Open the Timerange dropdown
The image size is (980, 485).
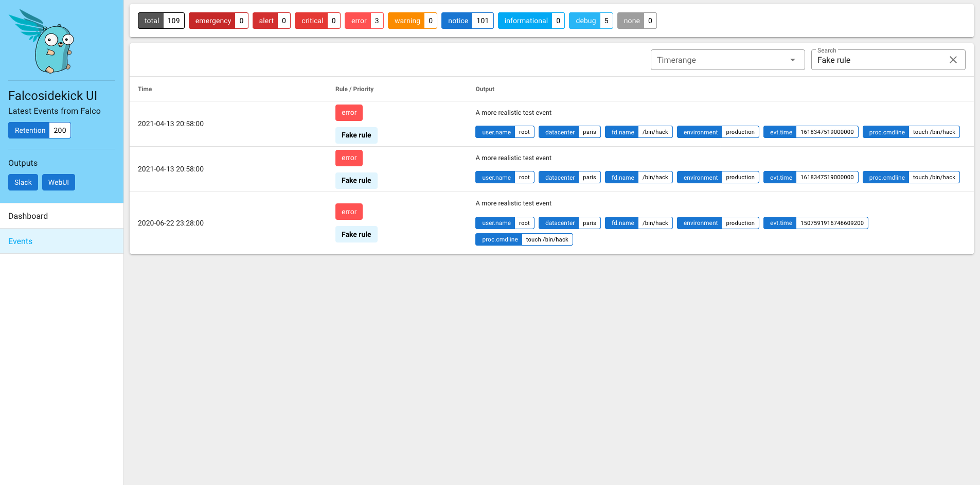click(727, 60)
